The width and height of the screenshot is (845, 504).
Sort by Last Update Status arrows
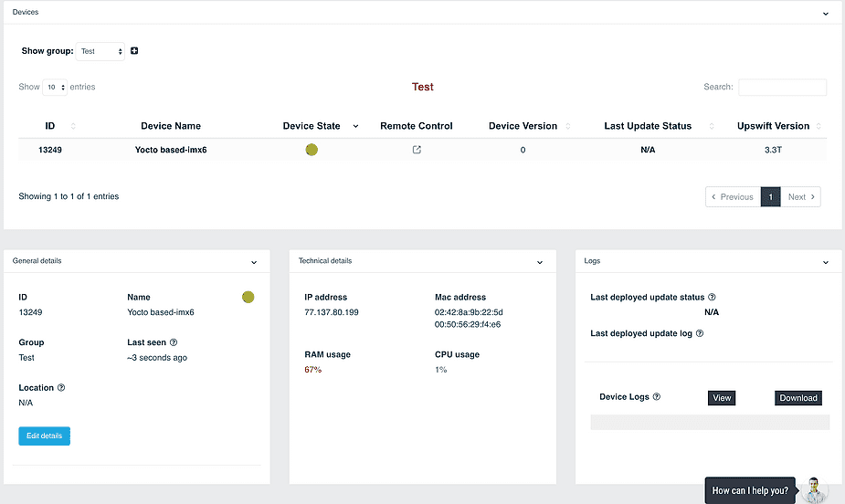(712, 126)
